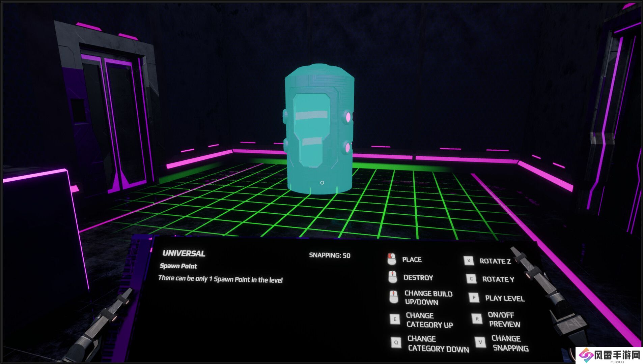The width and height of the screenshot is (643, 364).
Task: Click the Q key icon
Action: 396,342
